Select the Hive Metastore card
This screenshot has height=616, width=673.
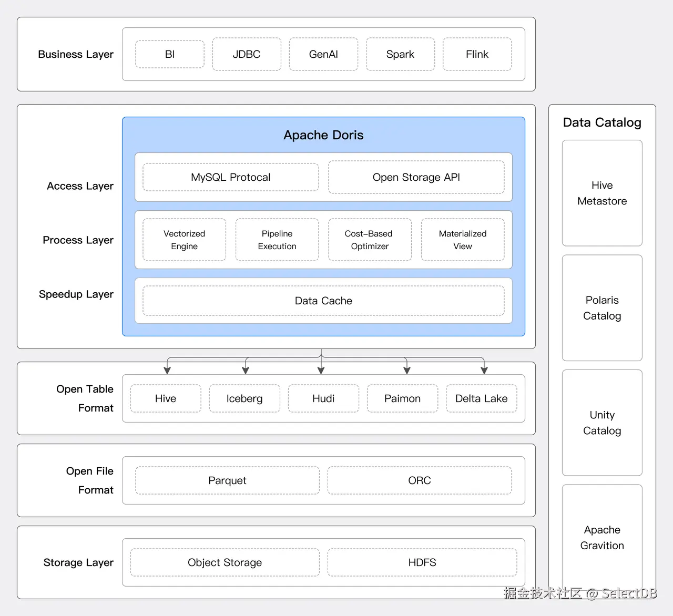tap(602, 193)
